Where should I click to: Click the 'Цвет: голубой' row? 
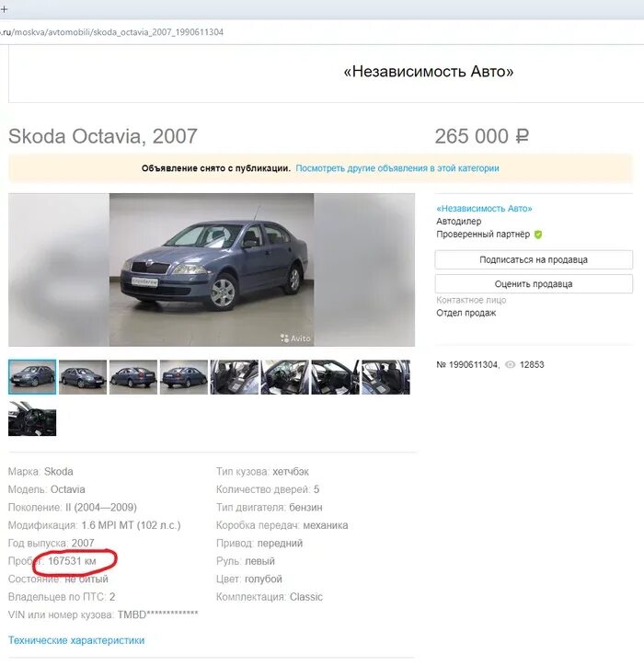[x=248, y=579]
